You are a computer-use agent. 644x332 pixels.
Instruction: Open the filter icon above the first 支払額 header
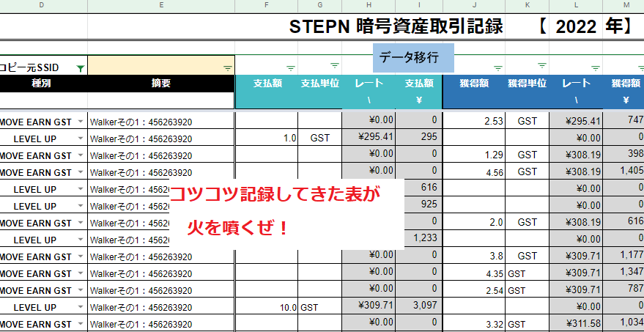coord(291,68)
